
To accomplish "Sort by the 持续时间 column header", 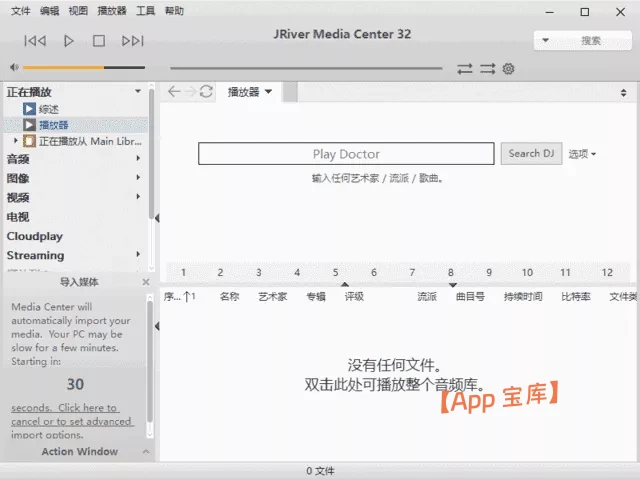I will tap(523, 297).
